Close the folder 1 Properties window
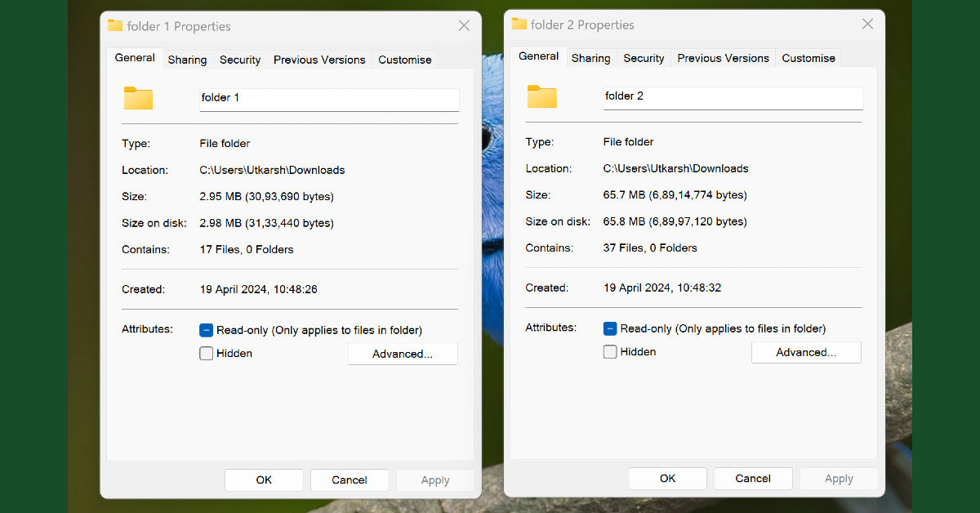Screen dimensions: 980x513 [464, 26]
